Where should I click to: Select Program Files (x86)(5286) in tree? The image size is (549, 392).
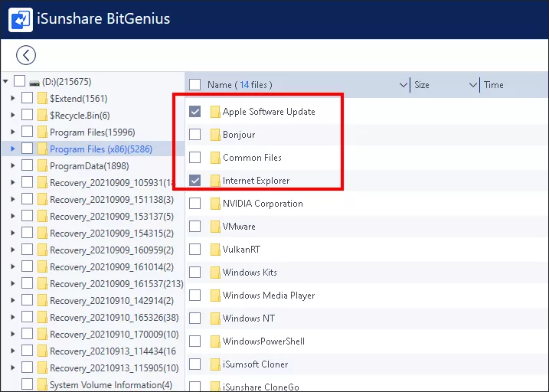[101, 149]
